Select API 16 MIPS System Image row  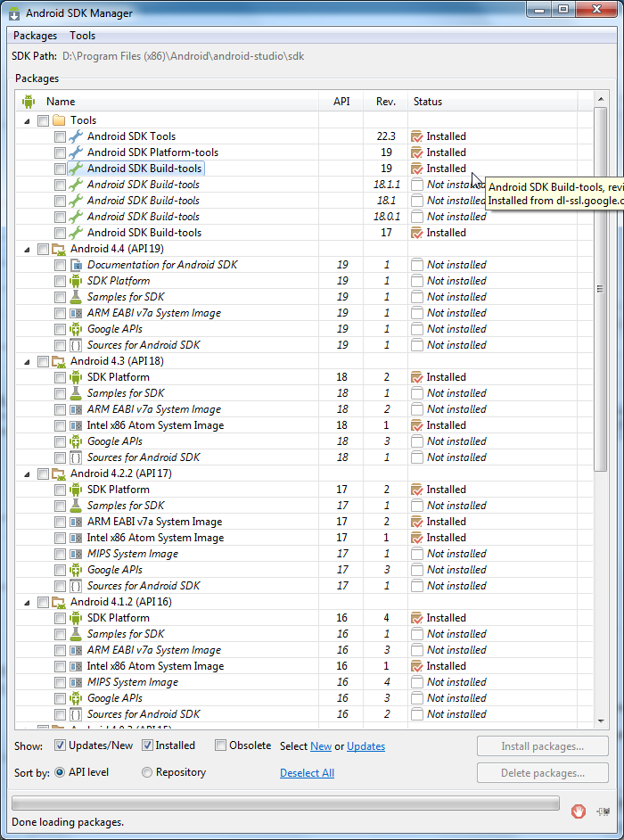304,682
